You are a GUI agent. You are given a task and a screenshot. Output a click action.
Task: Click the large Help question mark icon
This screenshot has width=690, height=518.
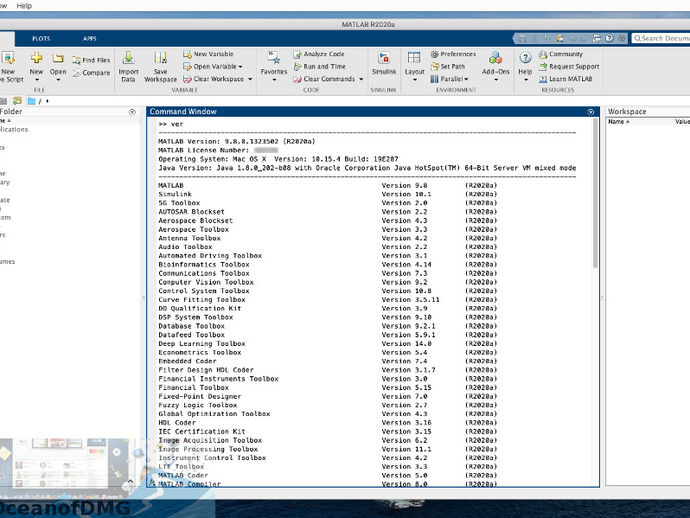[x=525, y=58]
